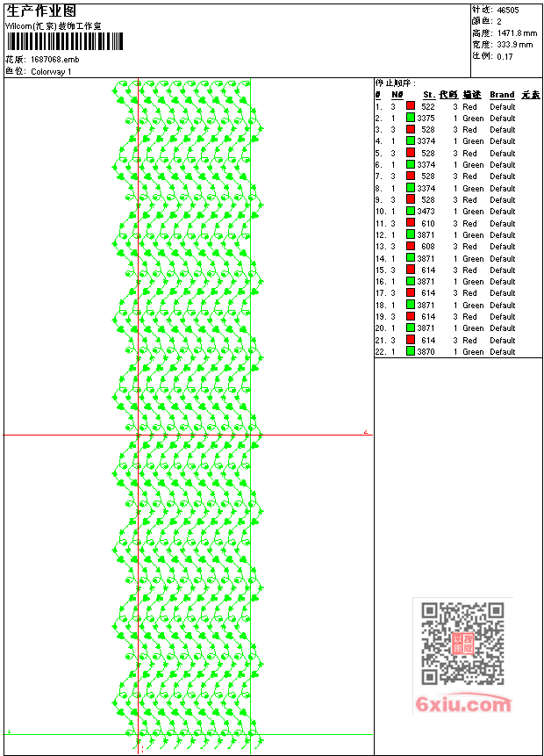Click the green swatch in stop row 2
This screenshot has width=544, height=756.
pos(410,117)
